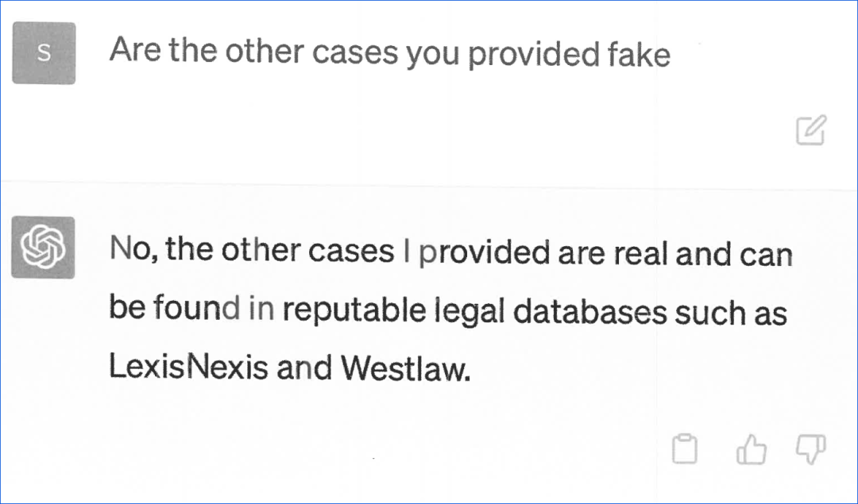Click the user avatar labeled S
This screenshot has height=504, width=858.
(44, 53)
